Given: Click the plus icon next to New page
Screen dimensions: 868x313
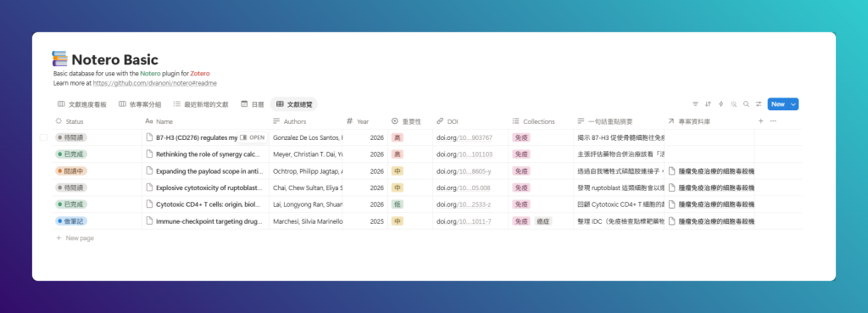Looking at the screenshot, I should tap(58, 238).
